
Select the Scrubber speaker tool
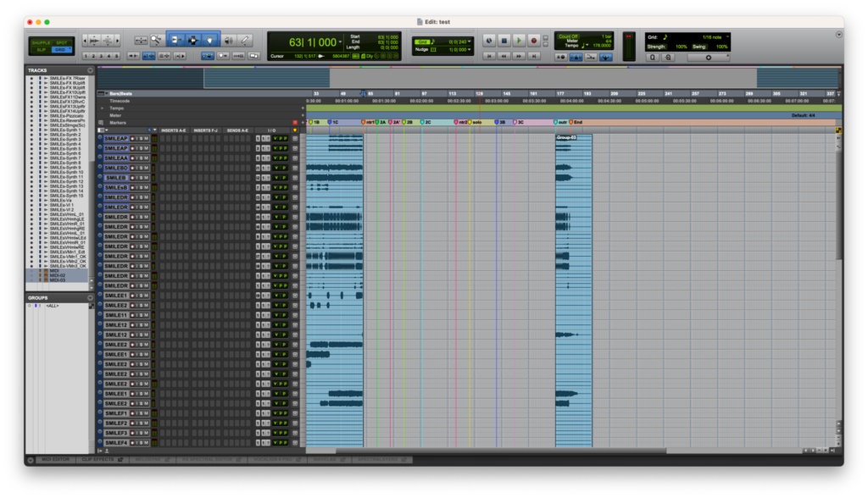(229, 40)
